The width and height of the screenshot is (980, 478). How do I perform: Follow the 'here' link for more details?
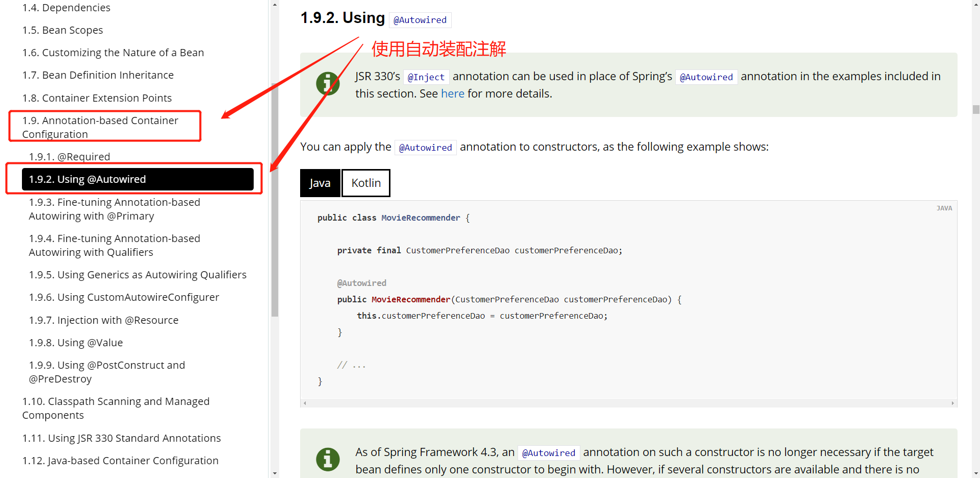tap(452, 94)
